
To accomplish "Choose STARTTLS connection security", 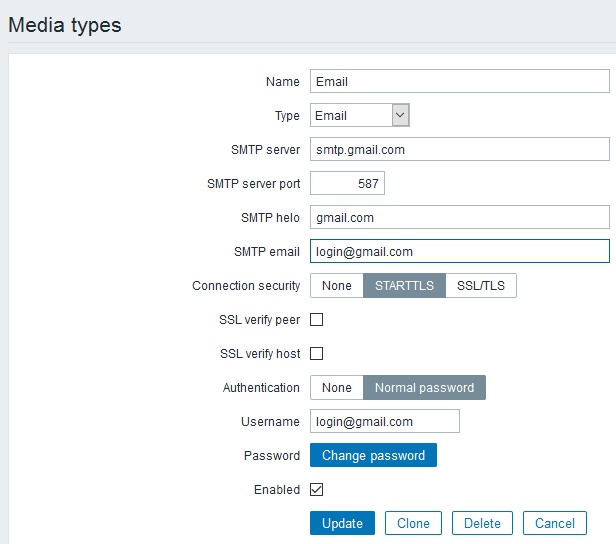I will click(404, 286).
